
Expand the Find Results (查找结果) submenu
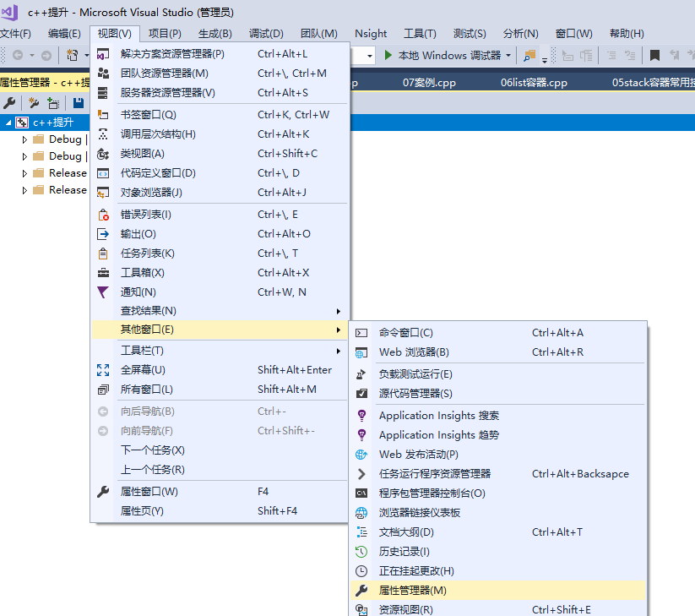[220, 311]
